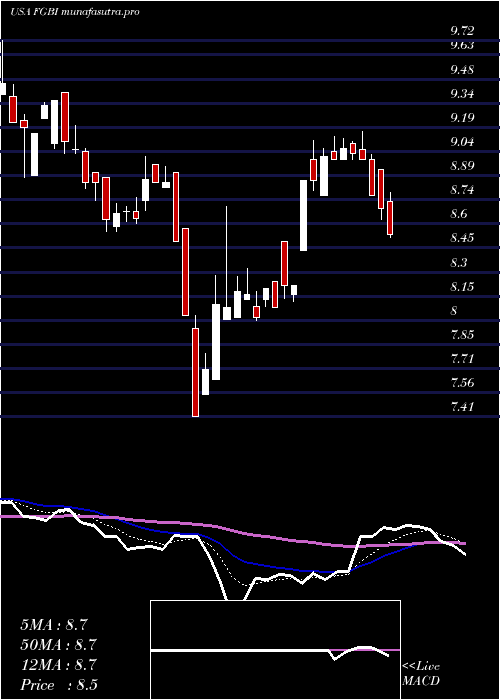Select the 9.48 price axis label
This screenshot has height=700, width=500.
[462, 70]
